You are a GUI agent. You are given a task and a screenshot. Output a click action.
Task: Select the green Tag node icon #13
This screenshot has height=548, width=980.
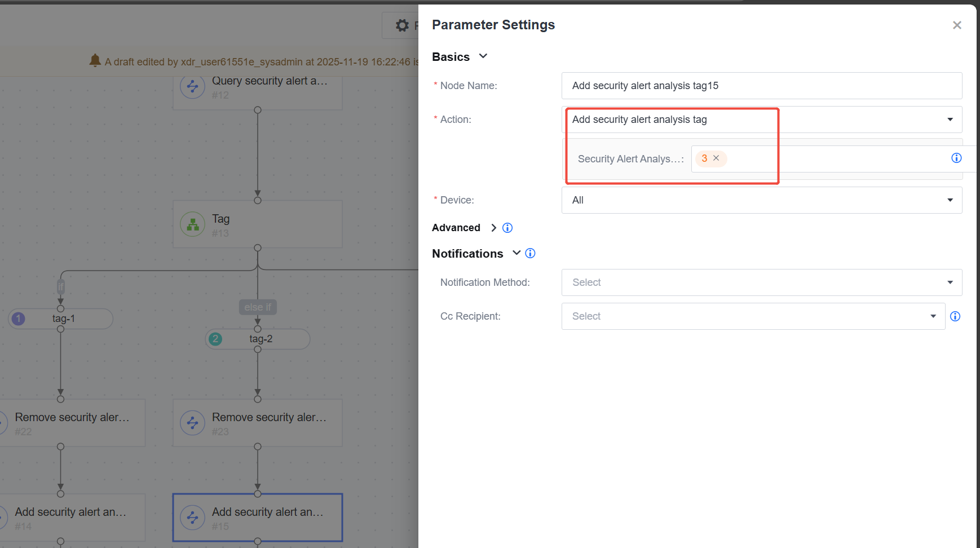pos(192,224)
